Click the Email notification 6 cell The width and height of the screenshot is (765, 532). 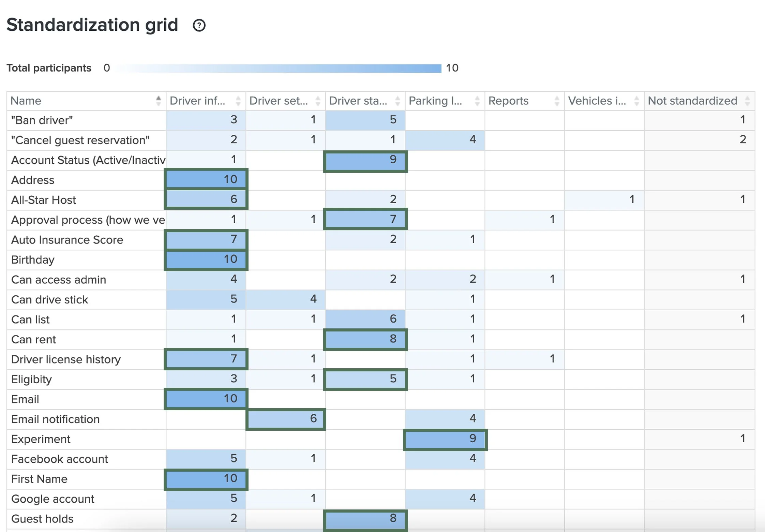coord(286,419)
